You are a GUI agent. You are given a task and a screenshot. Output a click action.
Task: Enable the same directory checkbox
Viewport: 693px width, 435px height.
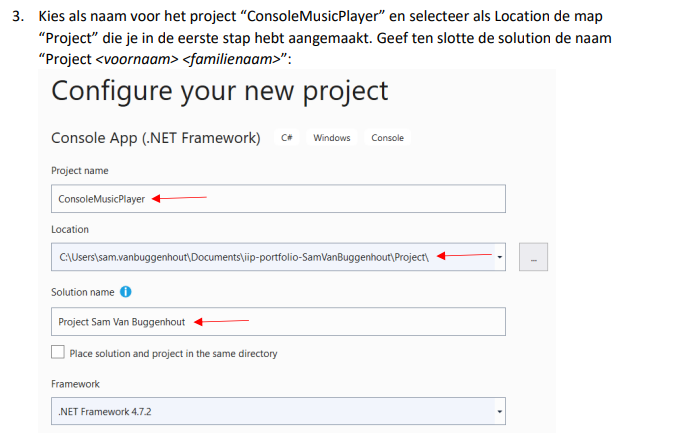tap(58, 352)
